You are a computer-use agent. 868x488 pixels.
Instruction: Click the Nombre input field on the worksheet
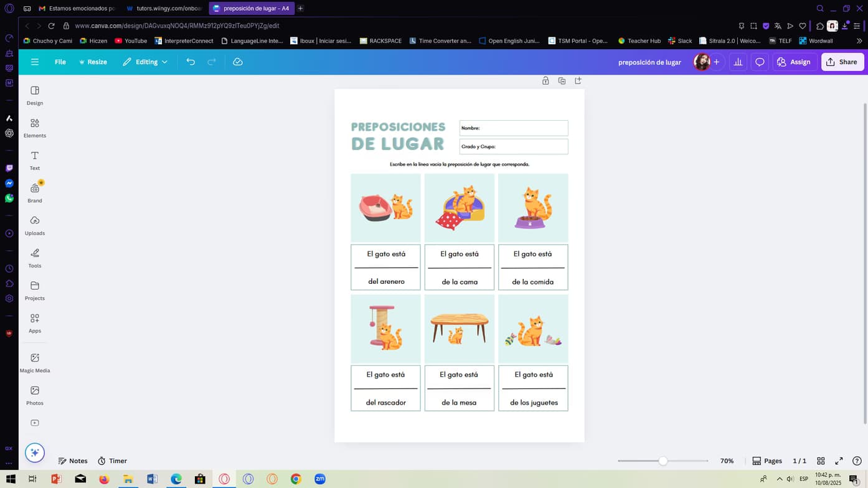pos(513,128)
